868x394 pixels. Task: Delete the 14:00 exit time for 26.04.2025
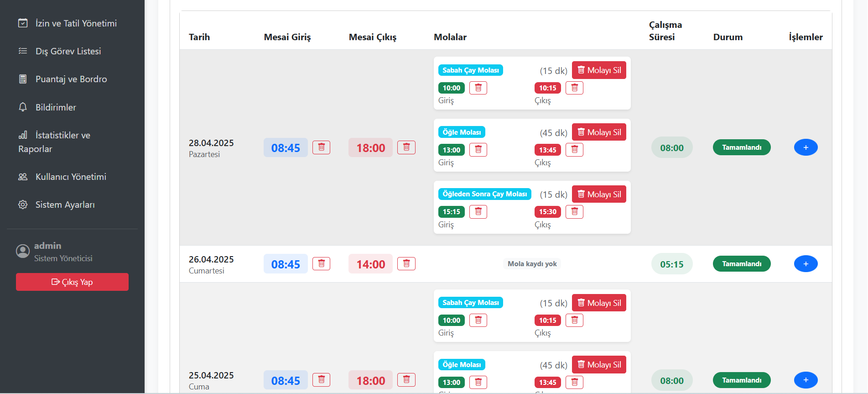(x=406, y=264)
